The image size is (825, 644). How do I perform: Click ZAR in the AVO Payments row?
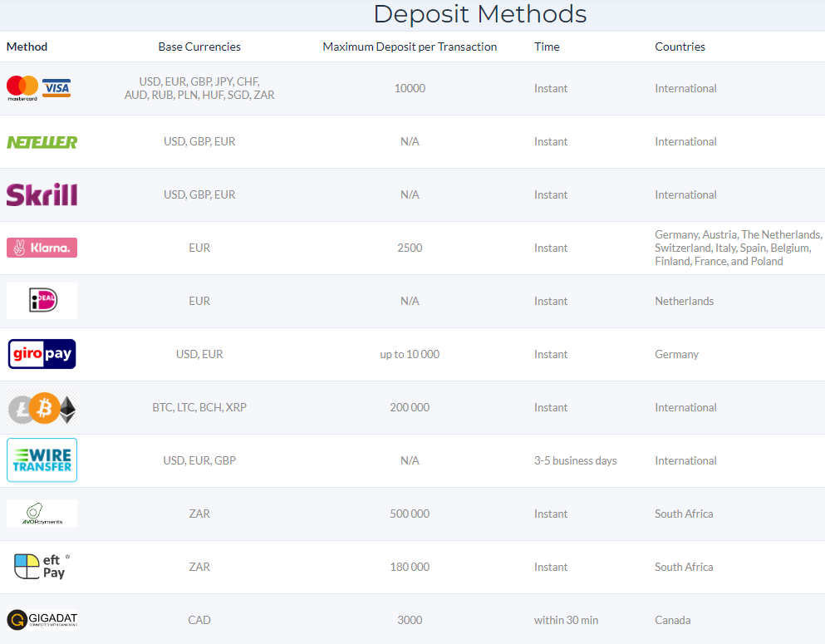(199, 514)
